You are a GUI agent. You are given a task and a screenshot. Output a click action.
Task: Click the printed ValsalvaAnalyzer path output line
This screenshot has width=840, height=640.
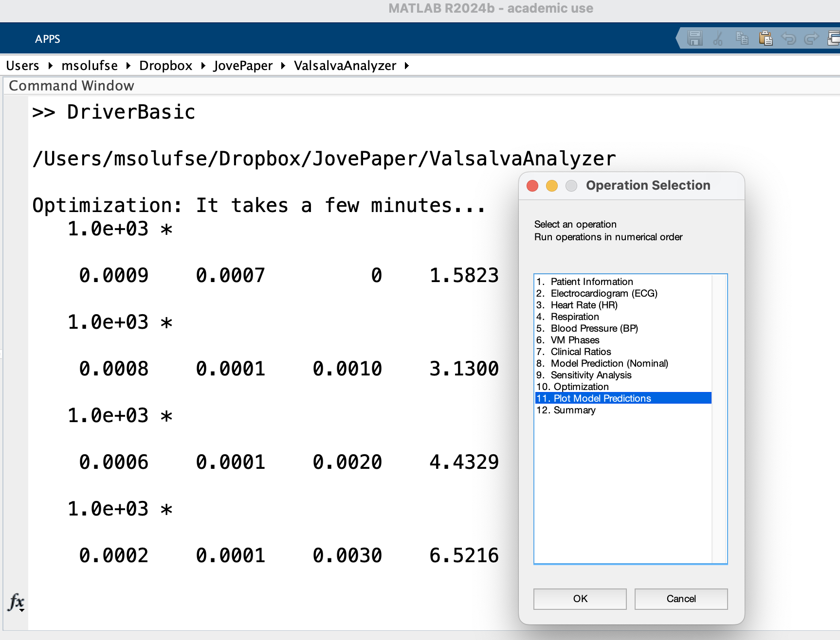point(324,159)
